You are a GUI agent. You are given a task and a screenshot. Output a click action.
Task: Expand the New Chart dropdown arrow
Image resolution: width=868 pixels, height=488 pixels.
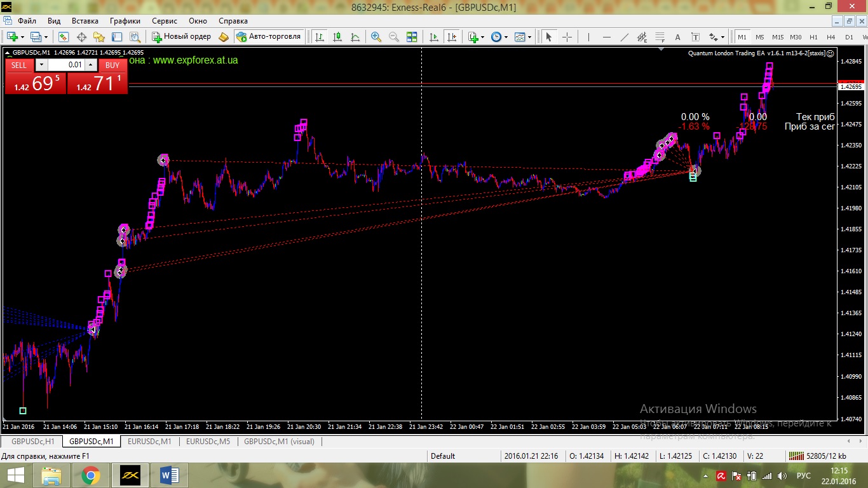point(22,37)
